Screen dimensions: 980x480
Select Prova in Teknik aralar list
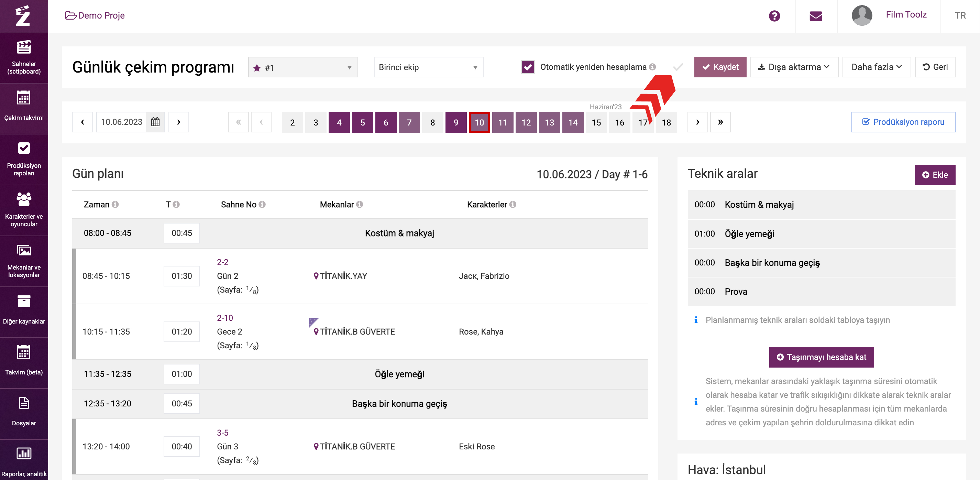click(821, 292)
